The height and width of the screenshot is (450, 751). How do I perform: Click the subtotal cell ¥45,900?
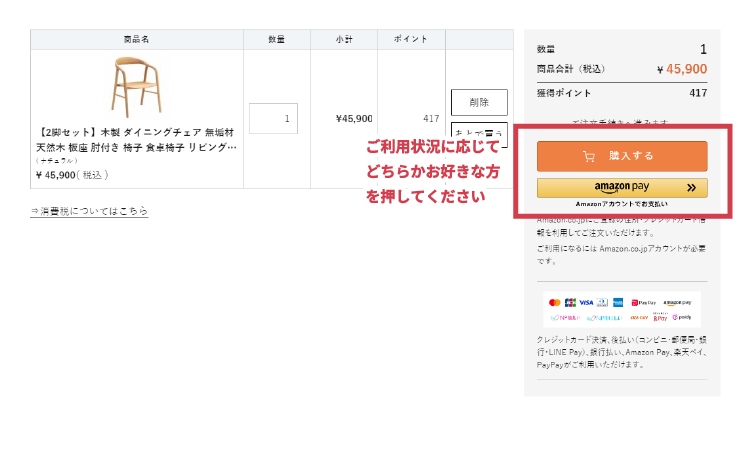(354, 118)
